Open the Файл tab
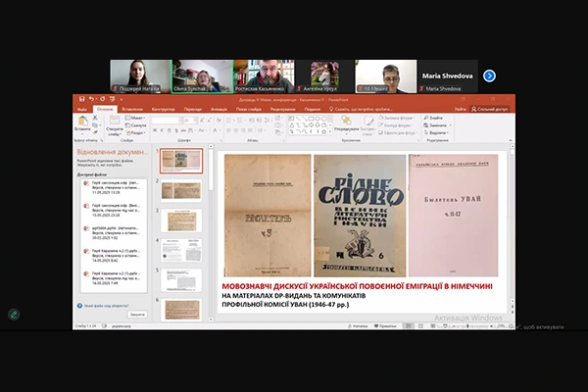The width and height of the screenshot is (588, 392). coord(82,109)
